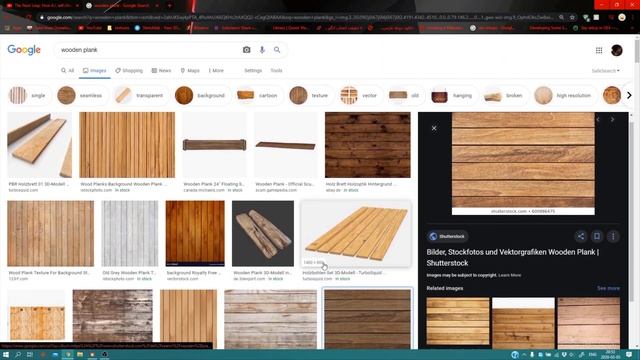The width and height of the screenshot is (640, 360).
Task: Share the previewed Shutterstock image
Action: coord(580,236)
